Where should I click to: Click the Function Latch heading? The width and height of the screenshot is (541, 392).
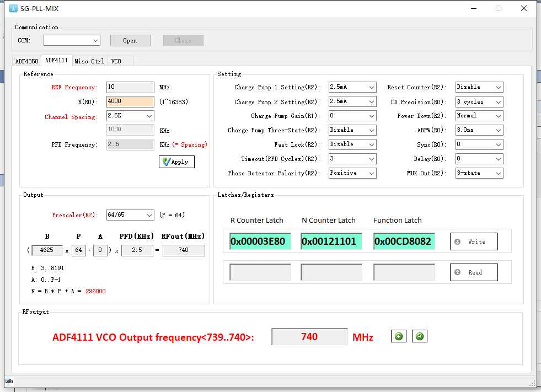(x=398, y=221)
